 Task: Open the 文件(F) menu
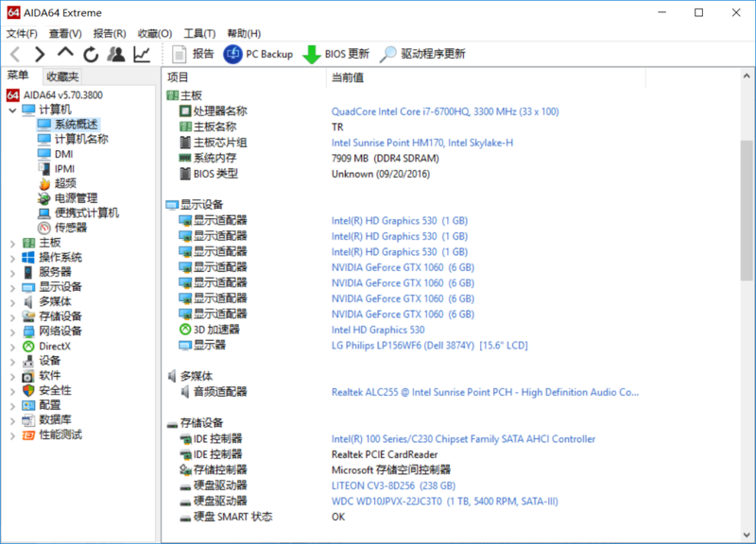pyautogui.click(x=22, y=33)
